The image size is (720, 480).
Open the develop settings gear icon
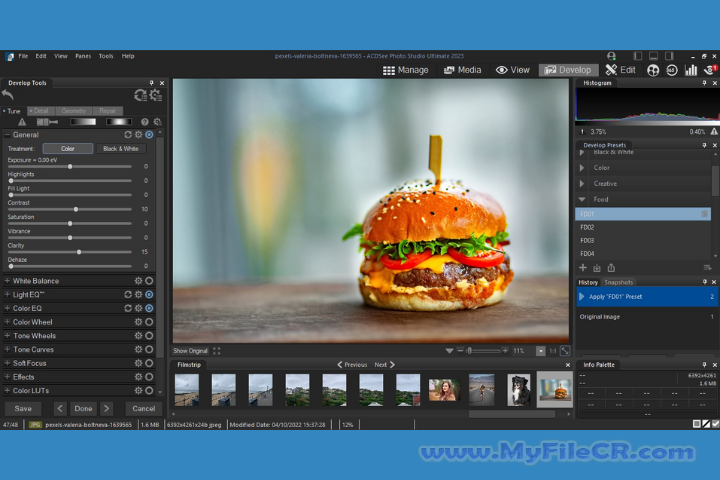tap(156, 95)
